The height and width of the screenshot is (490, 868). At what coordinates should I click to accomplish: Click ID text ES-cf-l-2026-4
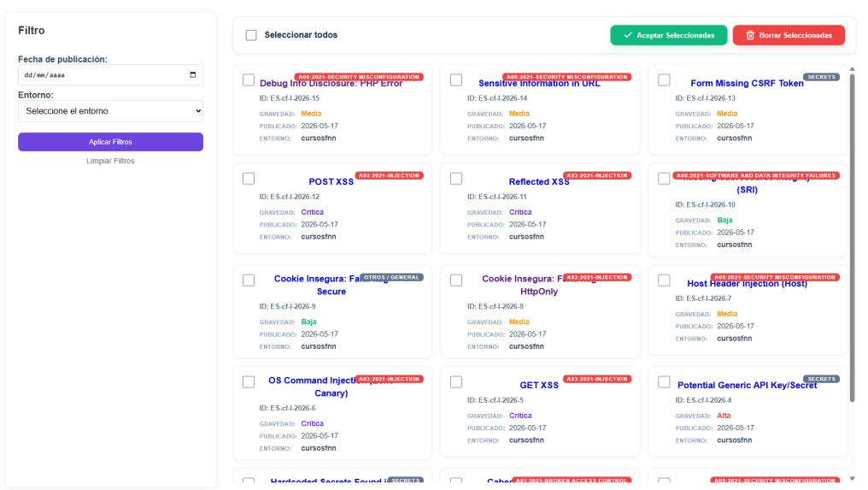[x=703, y=400]
